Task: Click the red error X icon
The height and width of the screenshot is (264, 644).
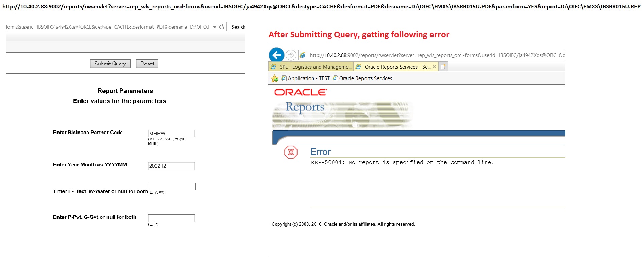Action: [291, 152]
